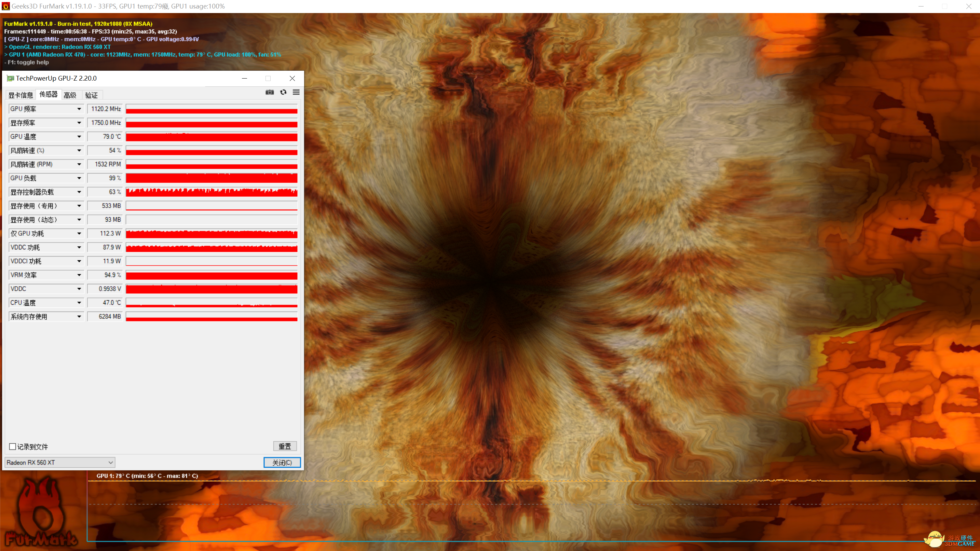
Task: Expand the 显存频率 sensor dropdown
Action: [x=79, y=123]
